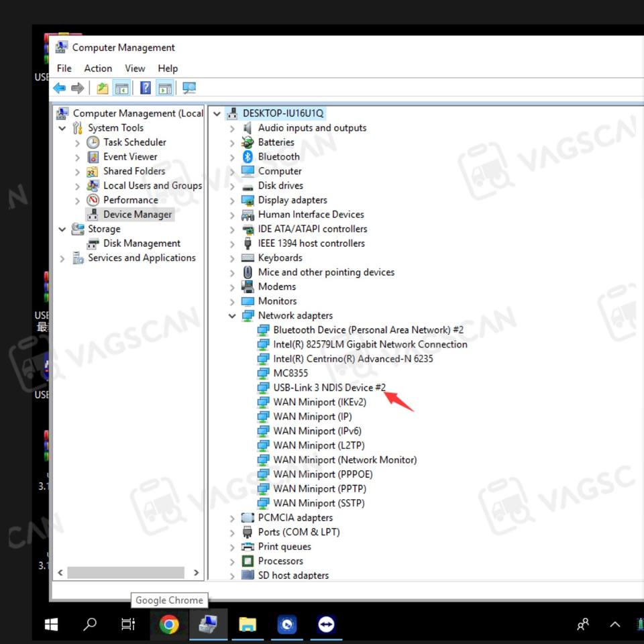Select the DESKTOP-IU16U1Q root node
This screenshot has height=644, width=644.
(283, 113)
